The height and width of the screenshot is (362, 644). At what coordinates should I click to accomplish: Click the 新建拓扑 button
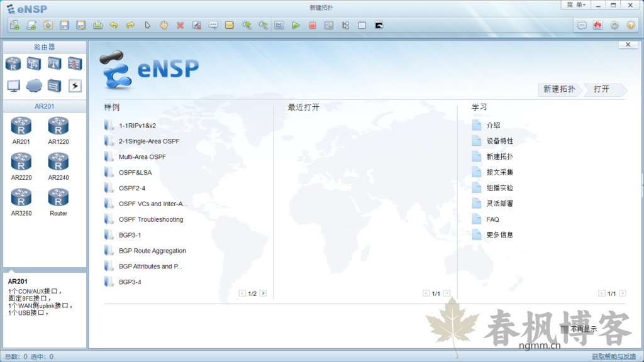[x=559, y=89]
